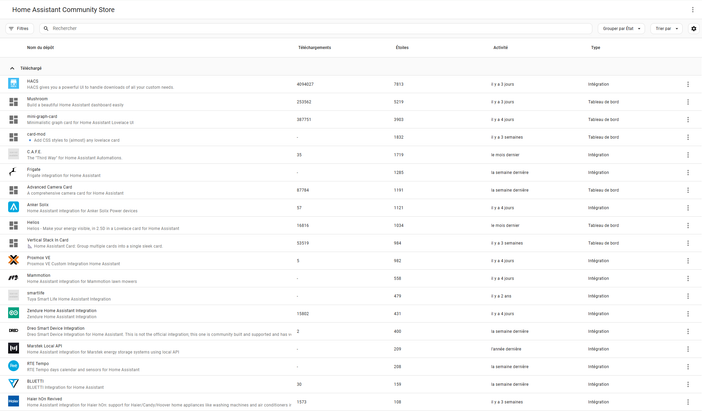Click the RTE Tempo logo icon
This screenshot has width=702, height=411.
pos(13,366)
